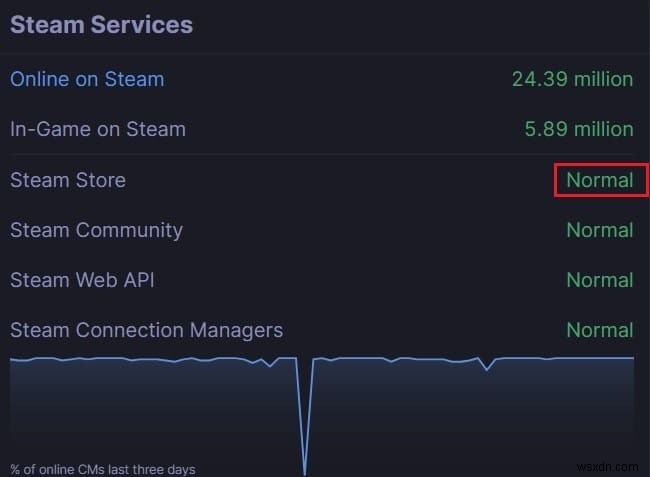Image resolution: width=650 pixels, height=477 pixels.
Task: Click the 24.39 million online count
Action: pyautogui.click(x=572, y=79)
